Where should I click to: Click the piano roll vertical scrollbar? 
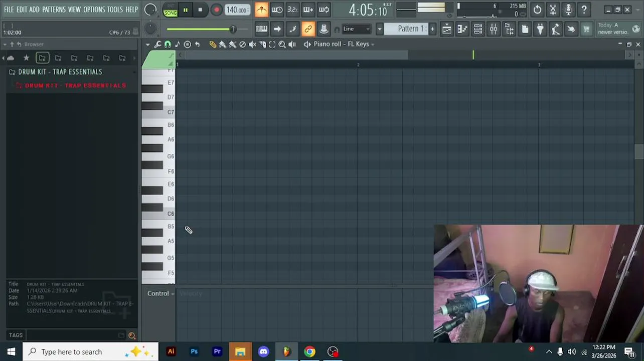tap(638, 151)
